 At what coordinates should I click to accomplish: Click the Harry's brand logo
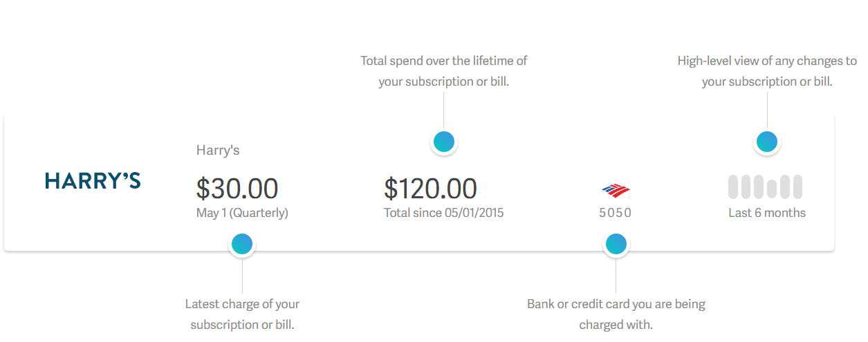click(93, 180)
